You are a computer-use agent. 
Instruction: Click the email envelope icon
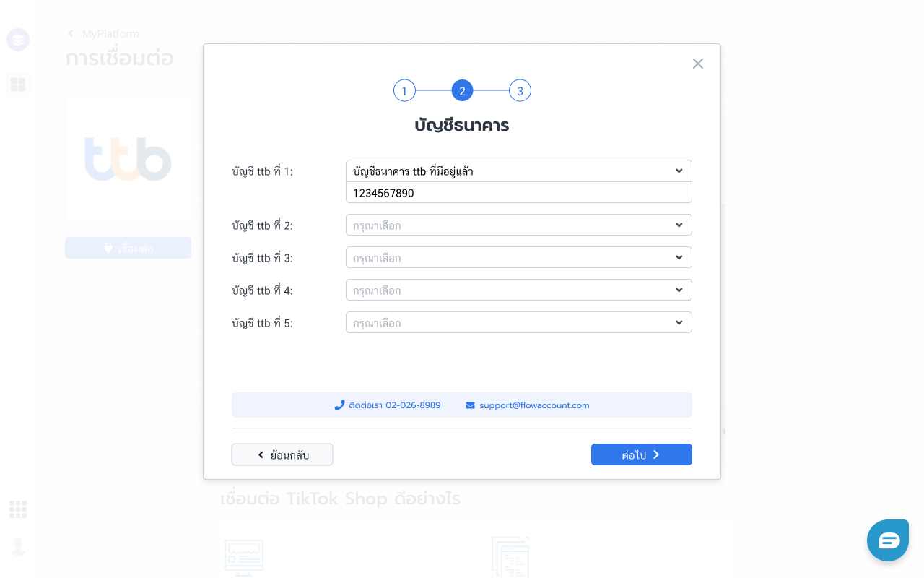471,405
